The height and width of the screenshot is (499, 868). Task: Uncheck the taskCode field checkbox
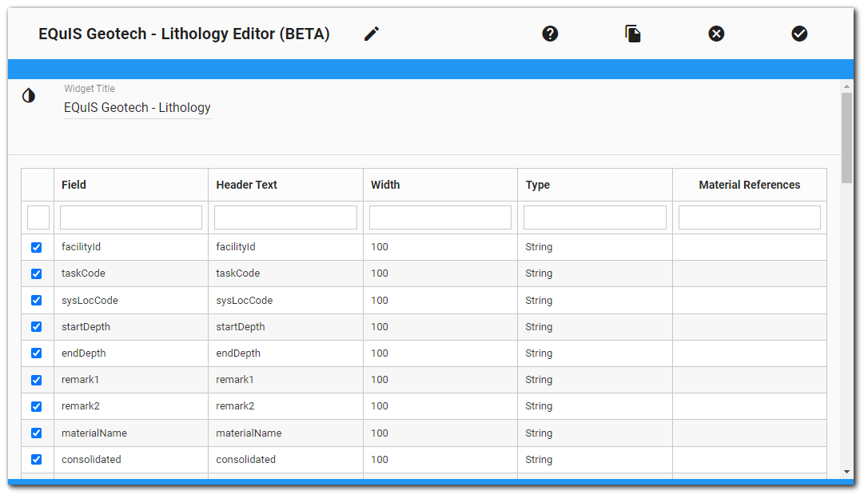36,273
